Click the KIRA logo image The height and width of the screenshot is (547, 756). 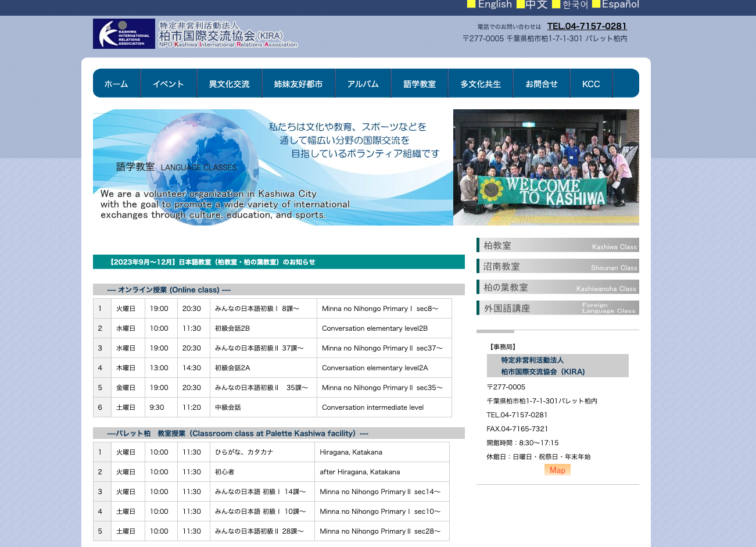click(x=123, y=33)
